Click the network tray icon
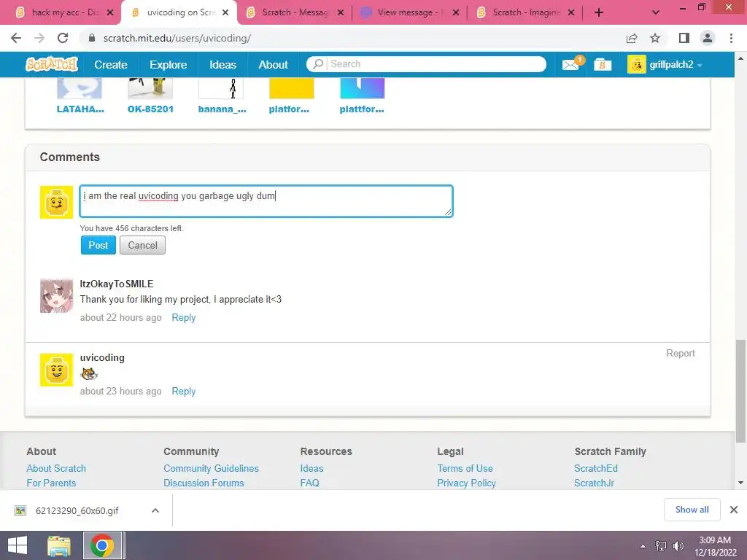 coord(661,546)
